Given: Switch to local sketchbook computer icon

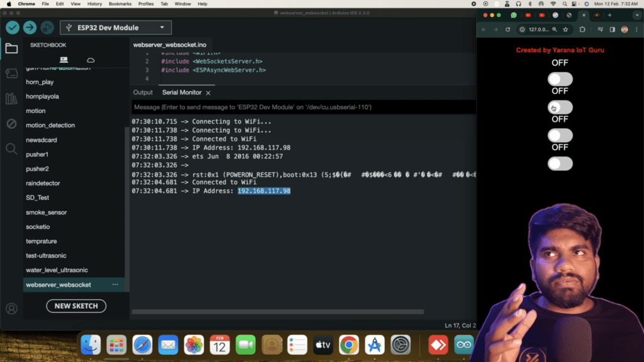Looking at the screenshot, I should 64,60.
